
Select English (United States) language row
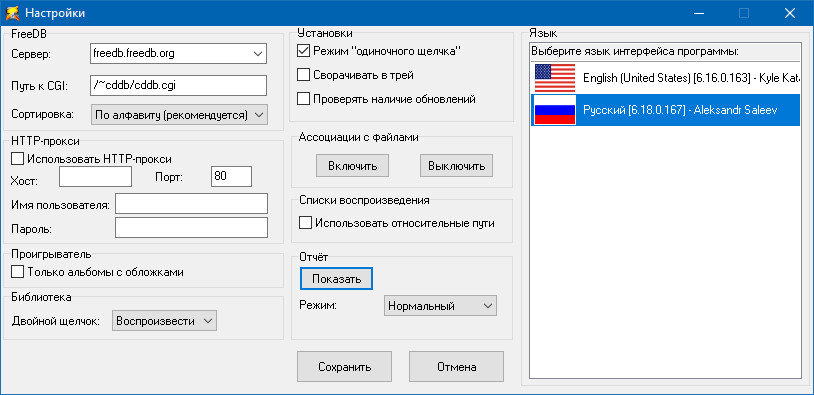click(x=666, y=78)
